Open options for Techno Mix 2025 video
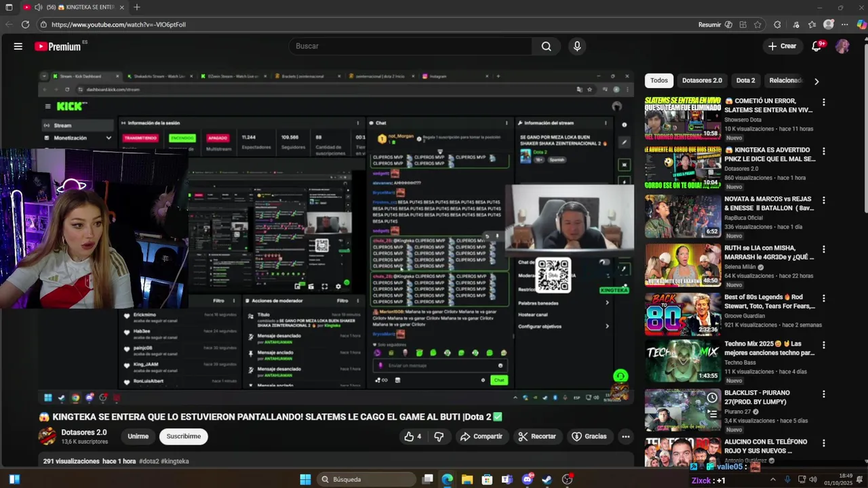Image resolution: width=868 pixels, height=488 pixels. pyautogui.click(x=824, y=345)
